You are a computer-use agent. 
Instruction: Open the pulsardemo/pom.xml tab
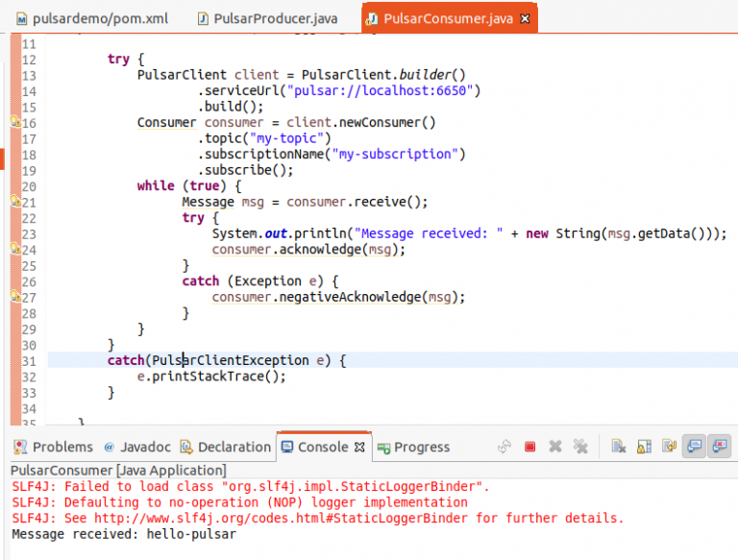tap(93, 18)
